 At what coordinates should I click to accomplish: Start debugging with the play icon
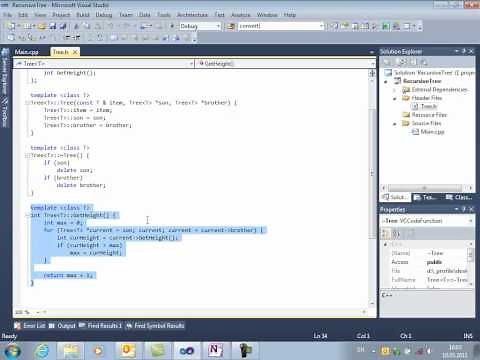(172, 26)
